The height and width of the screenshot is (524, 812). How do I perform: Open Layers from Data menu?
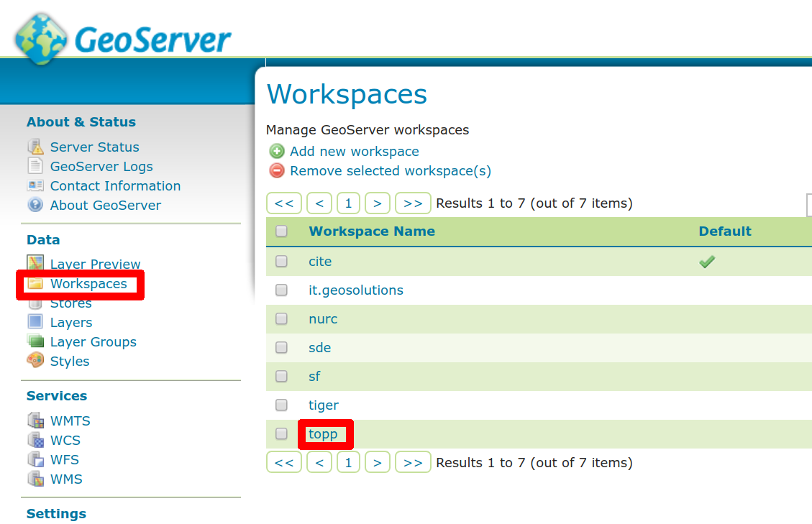pyautogui.click(x=71, y=323)
